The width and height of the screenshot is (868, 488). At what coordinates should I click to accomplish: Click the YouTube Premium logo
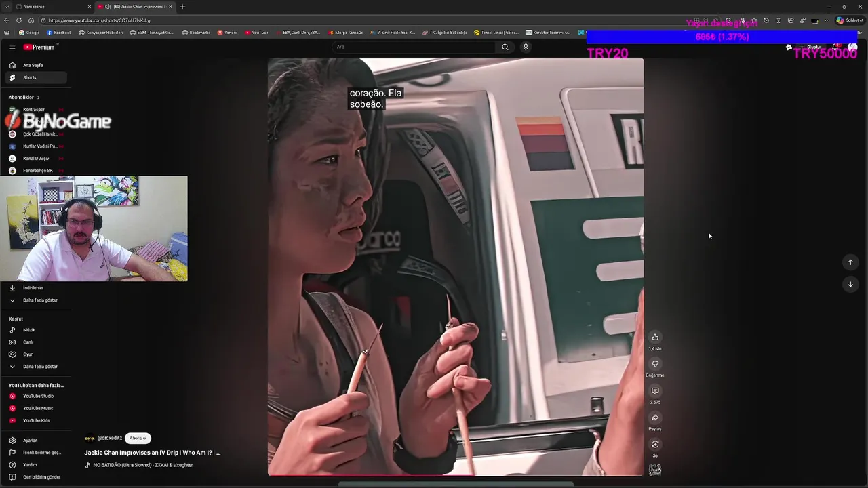[x=39, y=47]
